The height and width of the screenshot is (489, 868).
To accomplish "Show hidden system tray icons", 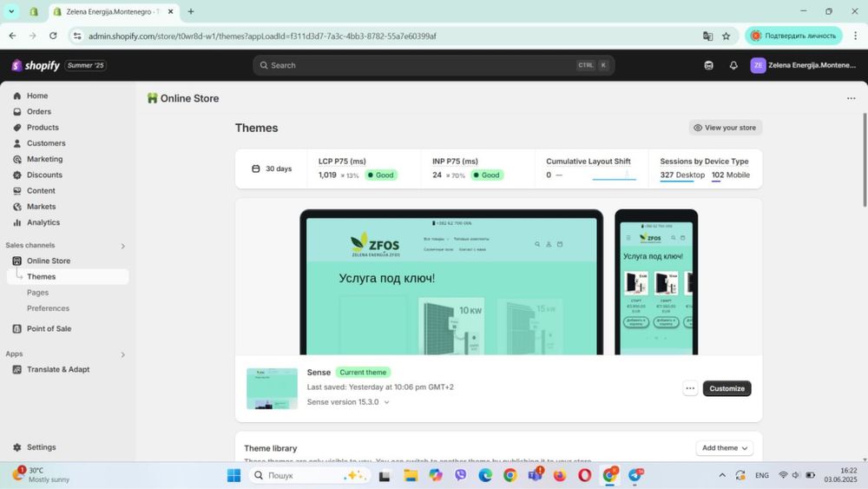I will 722,475.
